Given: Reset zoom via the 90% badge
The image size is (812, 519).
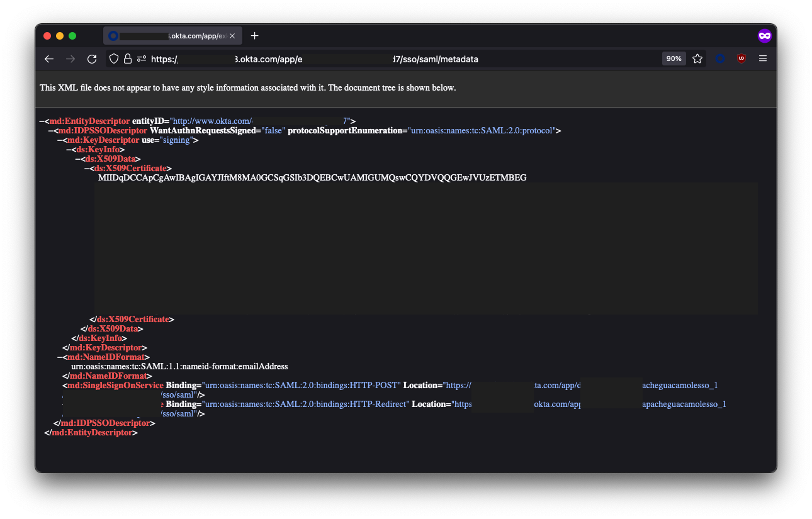Looking at the screenshot, I should [x=674, y=59].
